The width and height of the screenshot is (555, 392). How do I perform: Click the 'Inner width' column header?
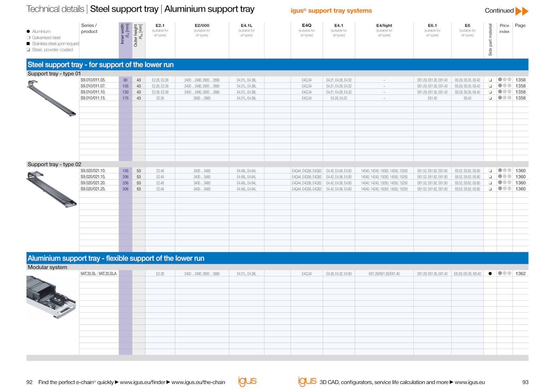tap(125, 34)
